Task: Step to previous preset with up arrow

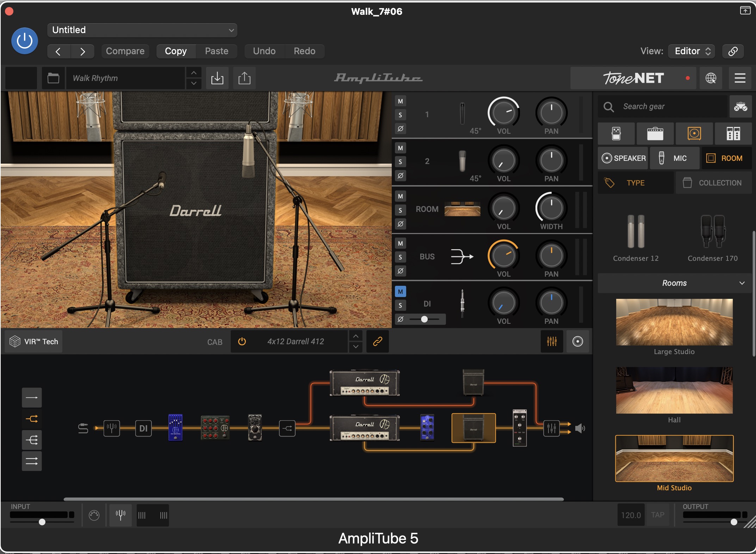Action: 194,73
